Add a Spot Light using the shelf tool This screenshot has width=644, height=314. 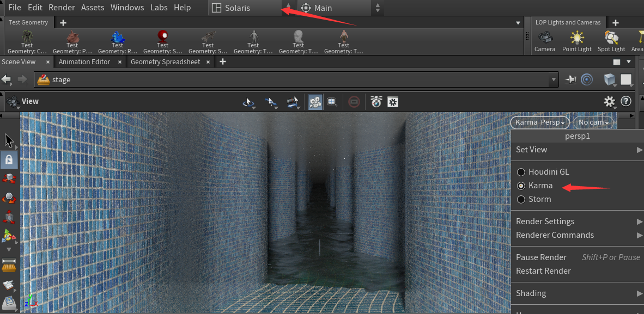coord(611,41)
